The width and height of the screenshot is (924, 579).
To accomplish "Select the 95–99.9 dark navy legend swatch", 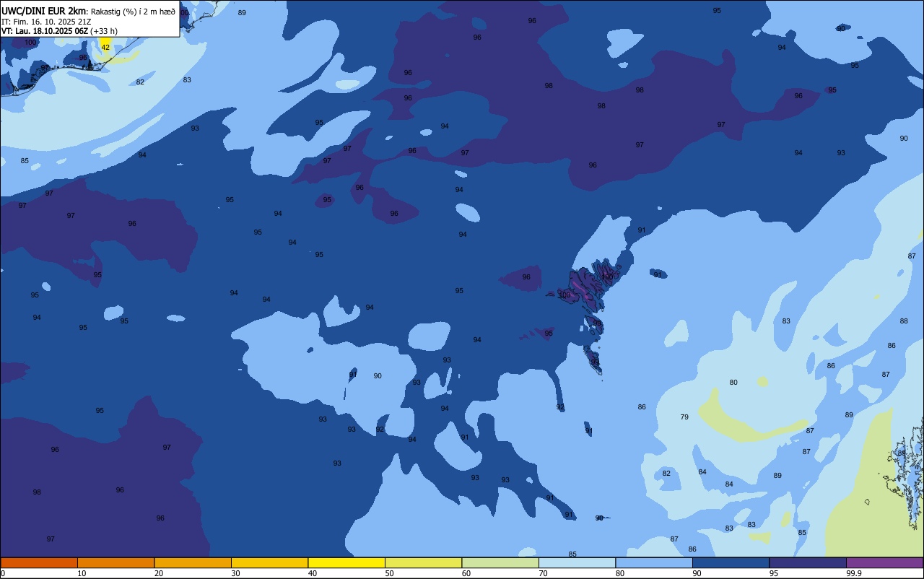I will 808,562.
